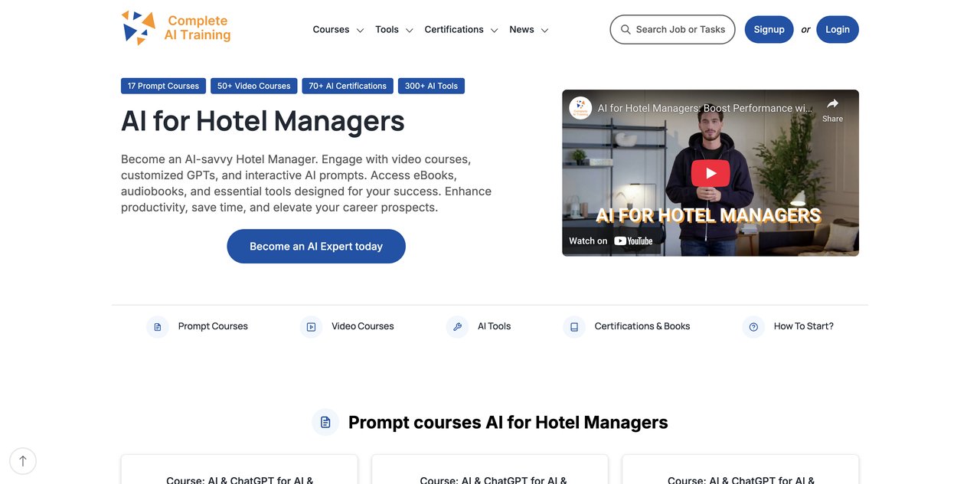Open the Certifications dropdown menu
The width and height of the screenshot is (980, 484).
461,30
